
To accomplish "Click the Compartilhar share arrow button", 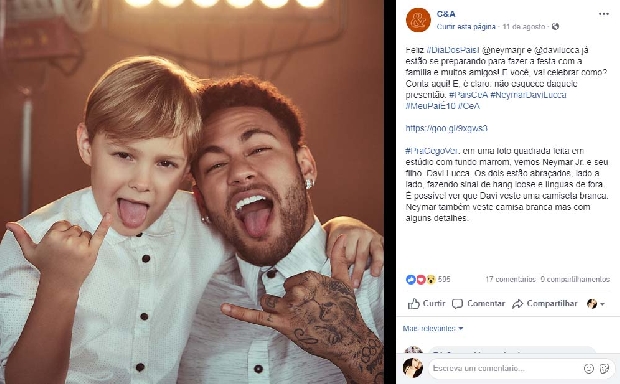I will pos(544,304).
